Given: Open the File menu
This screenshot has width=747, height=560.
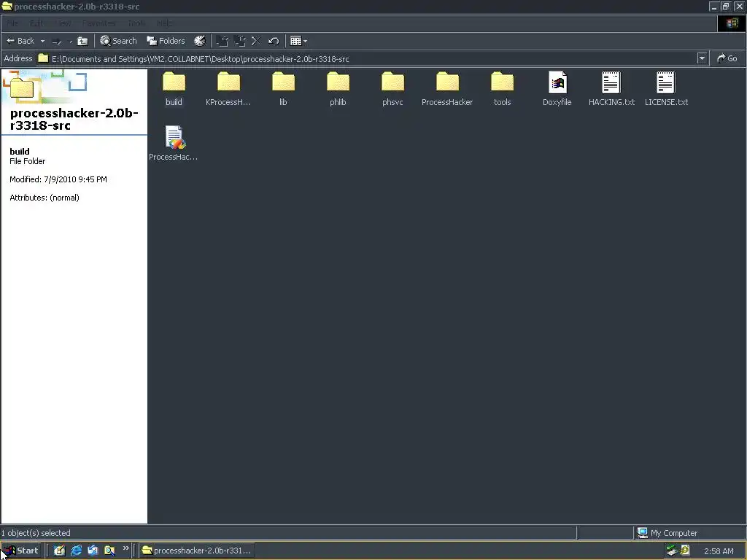Looking at the screenshot, I should point(12,23).
